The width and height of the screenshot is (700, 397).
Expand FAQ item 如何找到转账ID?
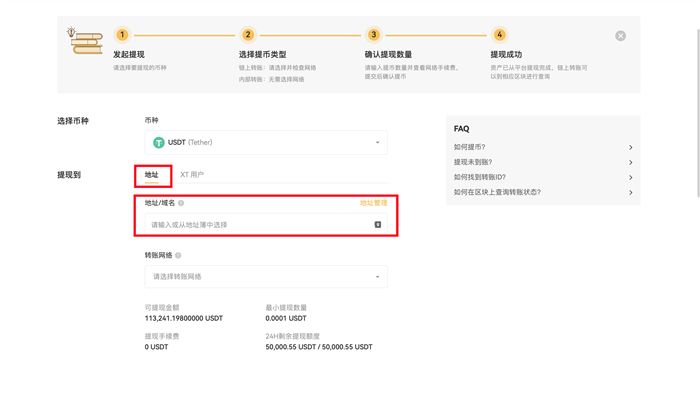[x=543, y=177]
